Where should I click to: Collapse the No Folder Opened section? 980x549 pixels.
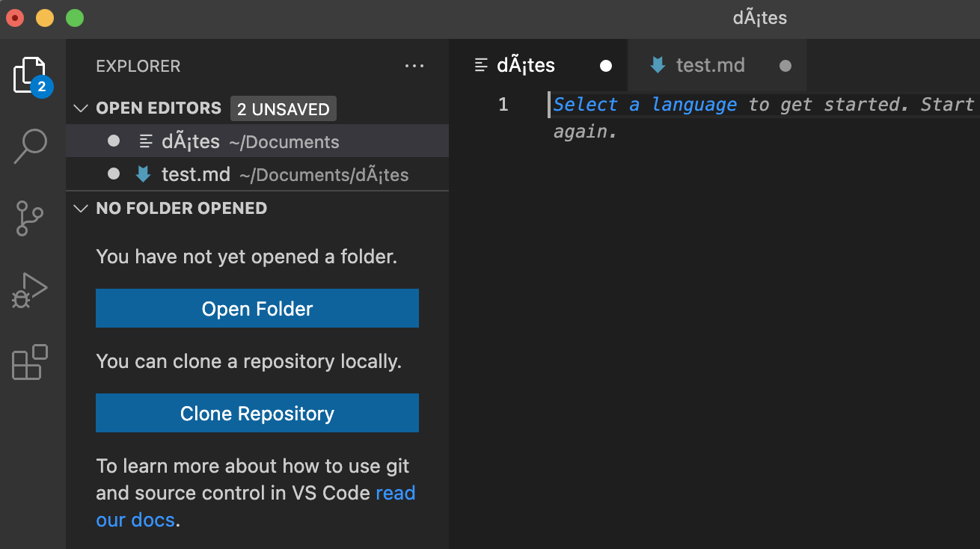pos(80,208)
